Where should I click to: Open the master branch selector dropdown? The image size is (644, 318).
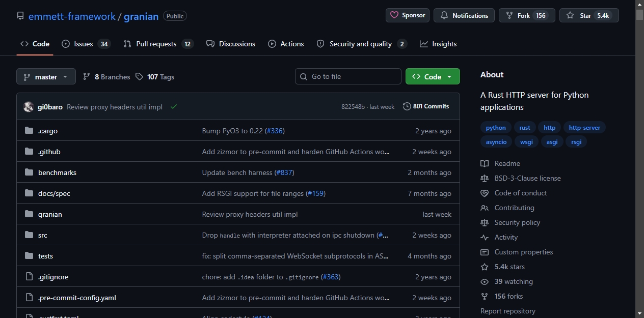46,77
